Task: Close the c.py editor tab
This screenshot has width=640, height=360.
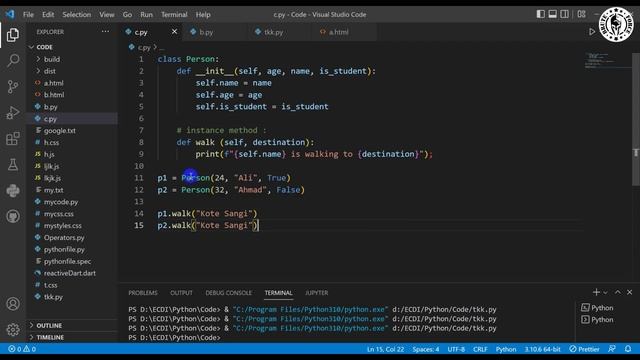Action: click(x=174, y=31)
